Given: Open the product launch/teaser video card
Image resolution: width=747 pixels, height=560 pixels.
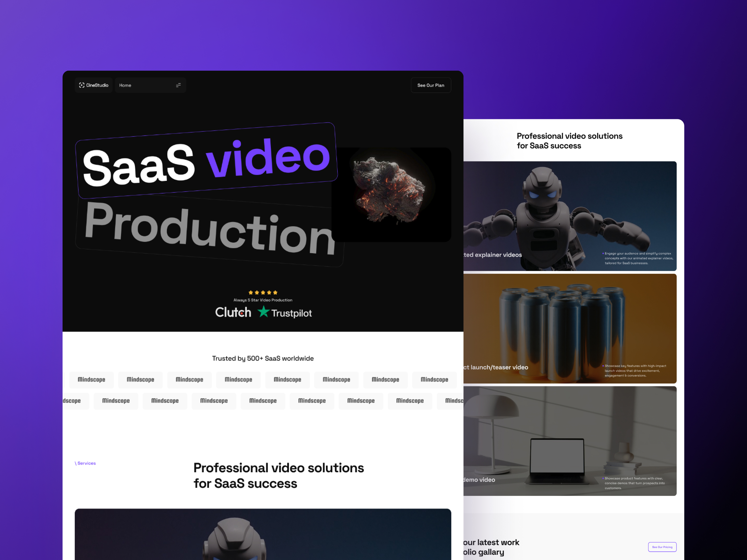Looking at the screenshot, I should point(570,328).
